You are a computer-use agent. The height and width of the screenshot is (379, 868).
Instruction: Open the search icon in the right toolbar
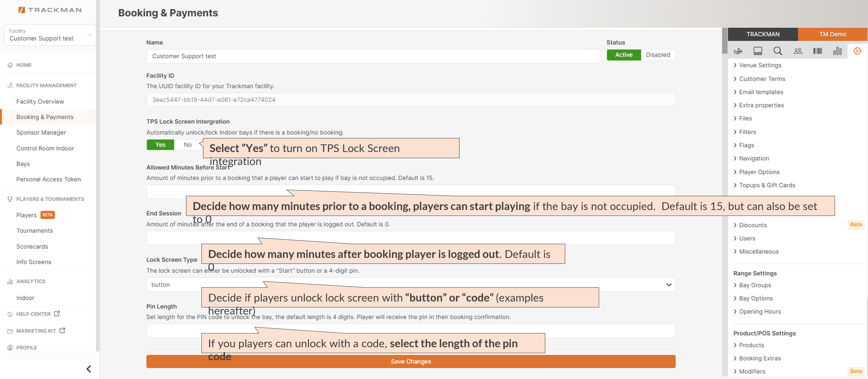tap(778, 51)
